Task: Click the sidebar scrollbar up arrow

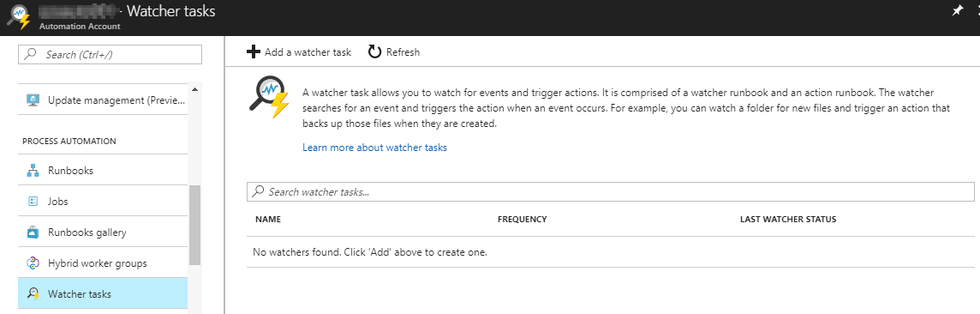Action: tap(194, 89)
